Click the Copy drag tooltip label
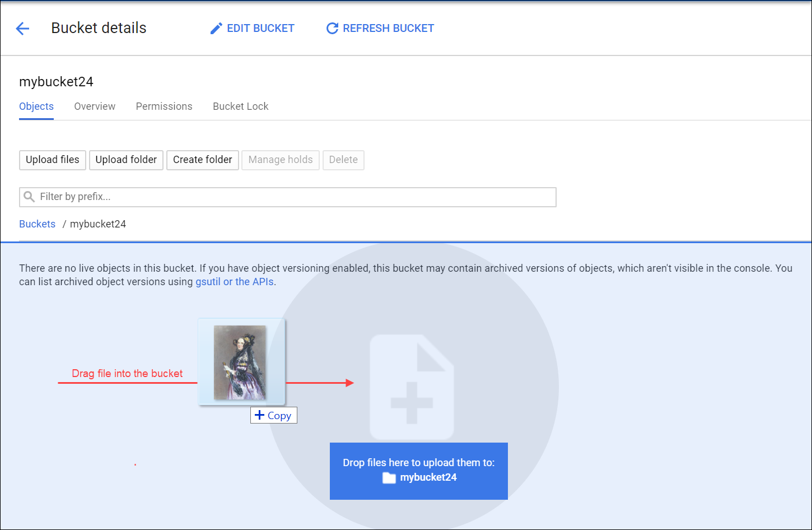The width and height of the screenshot is (812, 530). tap(274, 415)
